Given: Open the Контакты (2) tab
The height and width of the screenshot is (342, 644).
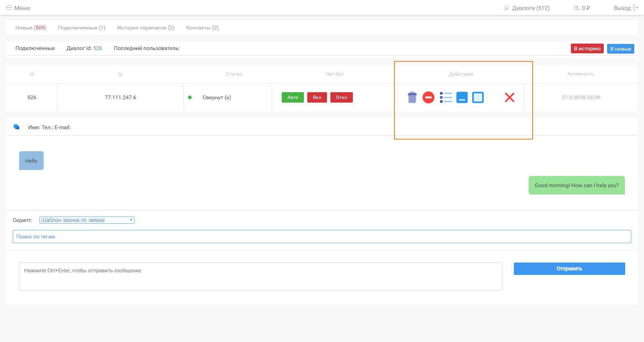Looking at the screenshot, I should (202, 27).
